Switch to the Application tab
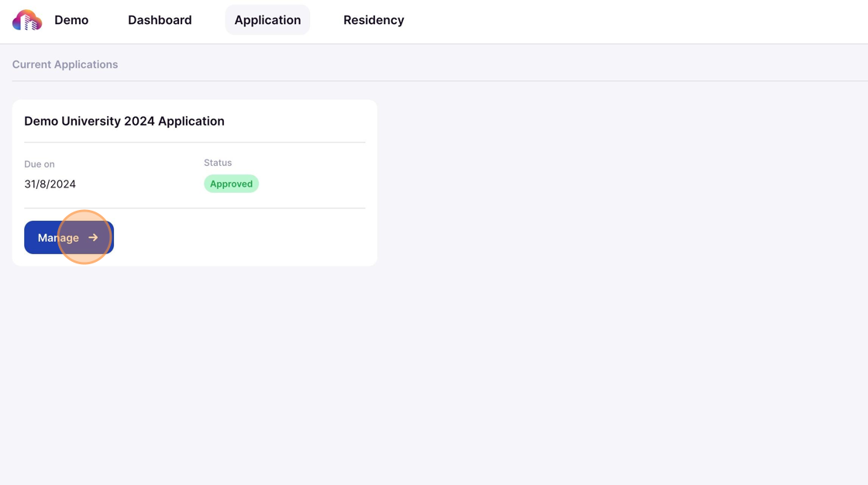868x485 pixels. click(x=267, y=19)
